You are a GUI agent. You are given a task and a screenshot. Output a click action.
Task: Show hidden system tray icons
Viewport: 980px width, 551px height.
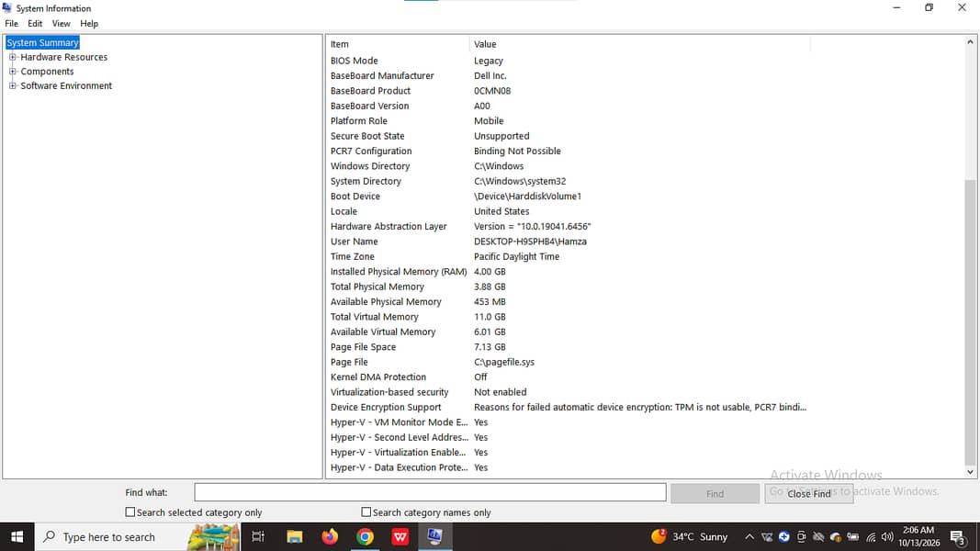pyautogui.click(x=749, y=536)
